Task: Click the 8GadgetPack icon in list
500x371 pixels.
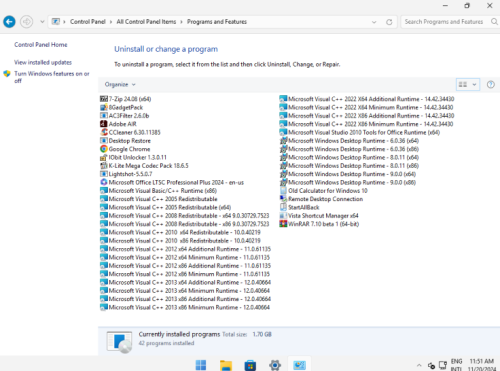Action: tap(104, 107)
